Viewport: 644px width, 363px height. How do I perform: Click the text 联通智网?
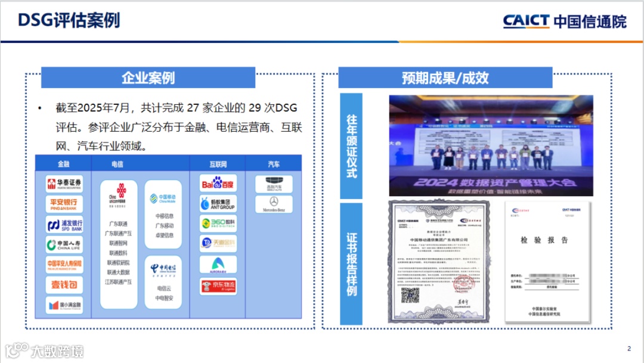tap(118, 243)
